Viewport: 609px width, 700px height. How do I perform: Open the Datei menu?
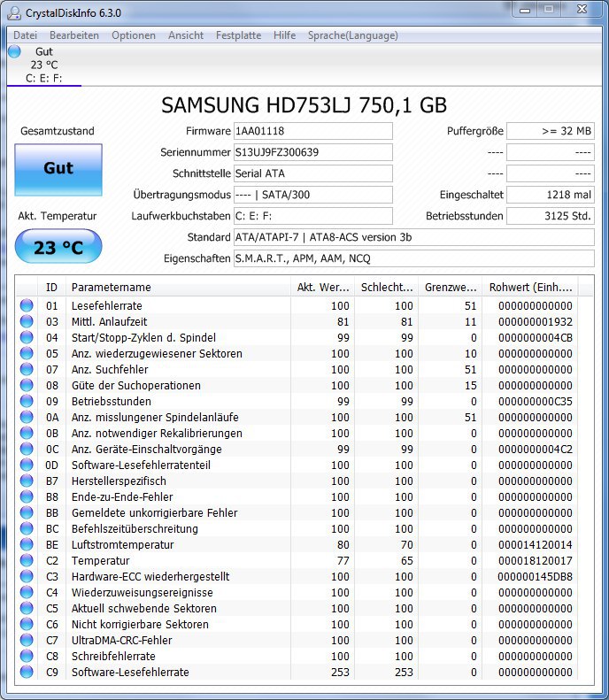(25, 35)
